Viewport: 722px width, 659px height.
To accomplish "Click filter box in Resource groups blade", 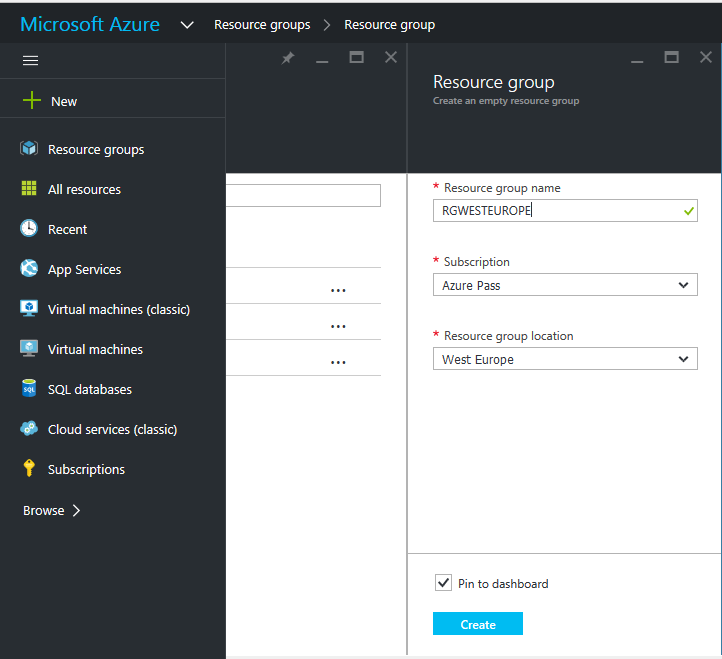I will [x=303, y=196].
